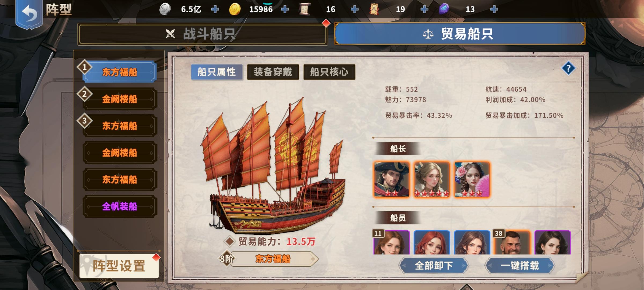644x290 pixels.
Task: Select the purple 全帆装船 ship entry
Action: point(120,206)
